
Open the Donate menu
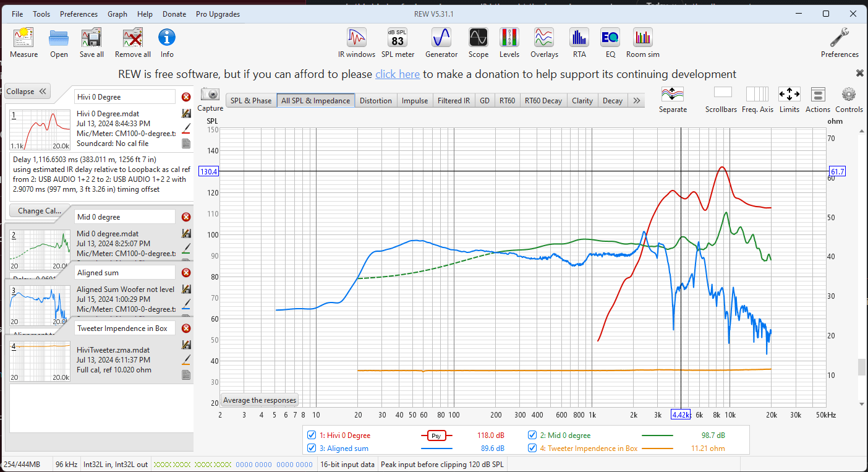point(174,14)
